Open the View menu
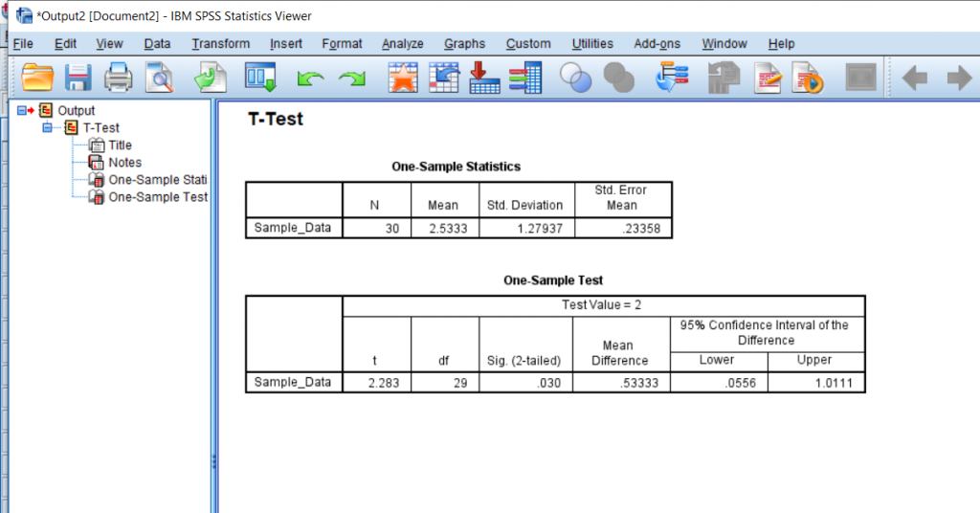The height and width of the screenshot is (513, 980). 109,44
